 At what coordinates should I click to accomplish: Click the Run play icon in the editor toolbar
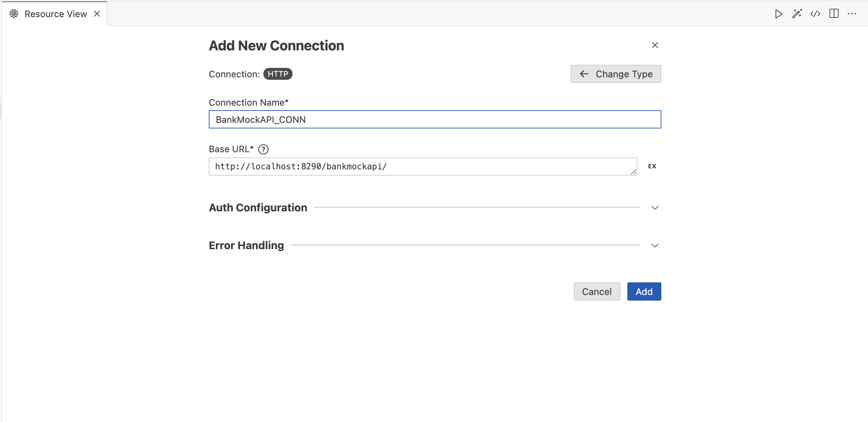point(779,14)
